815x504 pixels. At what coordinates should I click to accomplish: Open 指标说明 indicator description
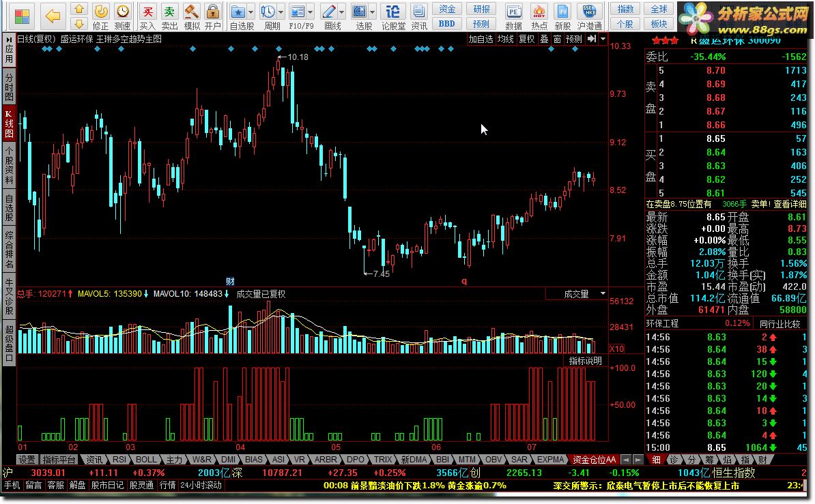point(585,361)
